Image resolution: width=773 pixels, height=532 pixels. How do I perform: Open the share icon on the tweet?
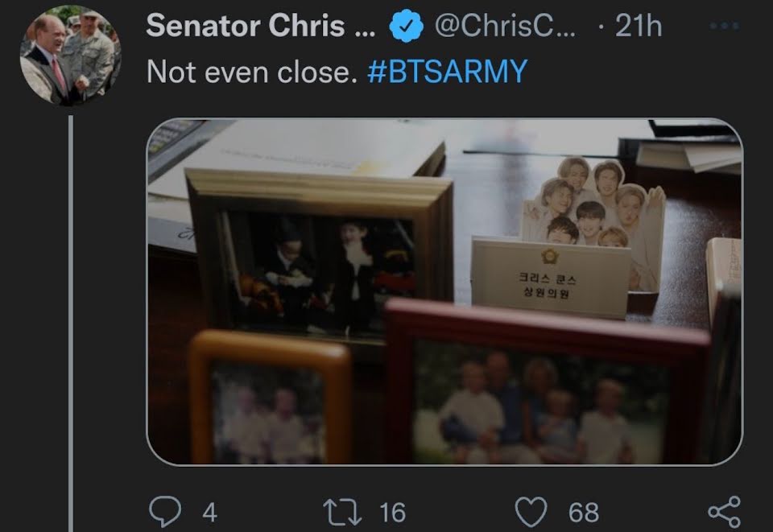[724, 513]
